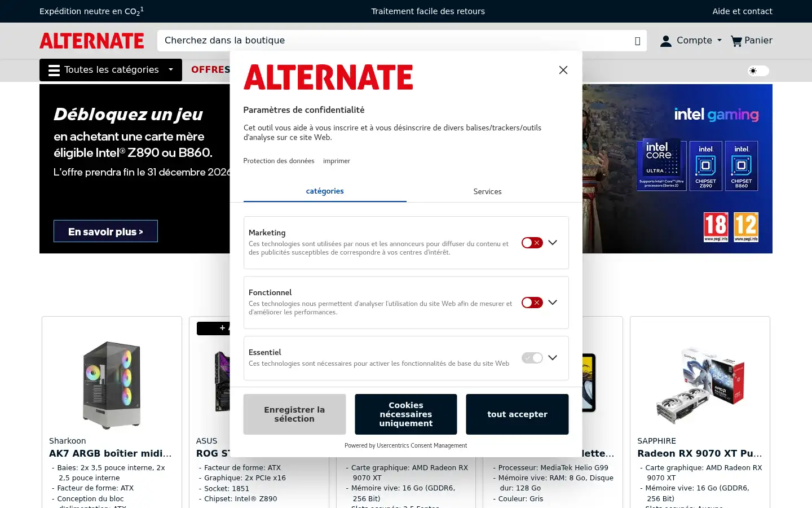The width and height of the screenshot is (812, 508).
Task: Click the ROG product title under ASUS
Action: click(x=213, y=453)
